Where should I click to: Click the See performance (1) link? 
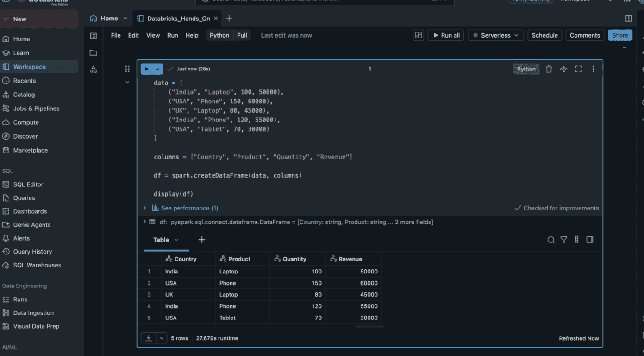pyautogui.click(x=189, y=208)
